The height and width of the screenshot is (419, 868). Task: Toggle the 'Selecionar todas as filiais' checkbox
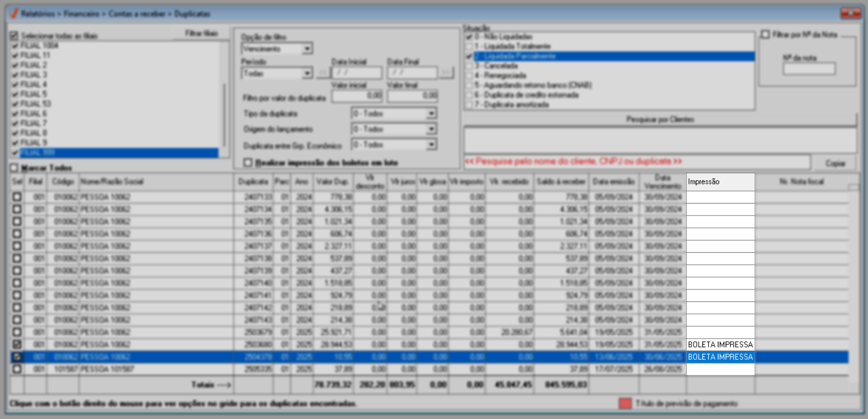pos(14,36)
